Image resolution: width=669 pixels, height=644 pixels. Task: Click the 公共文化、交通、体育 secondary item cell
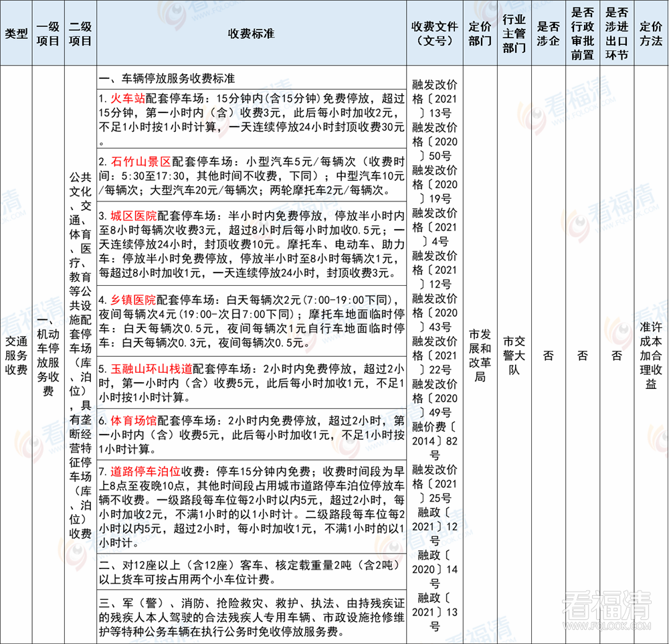coord(81,355)
